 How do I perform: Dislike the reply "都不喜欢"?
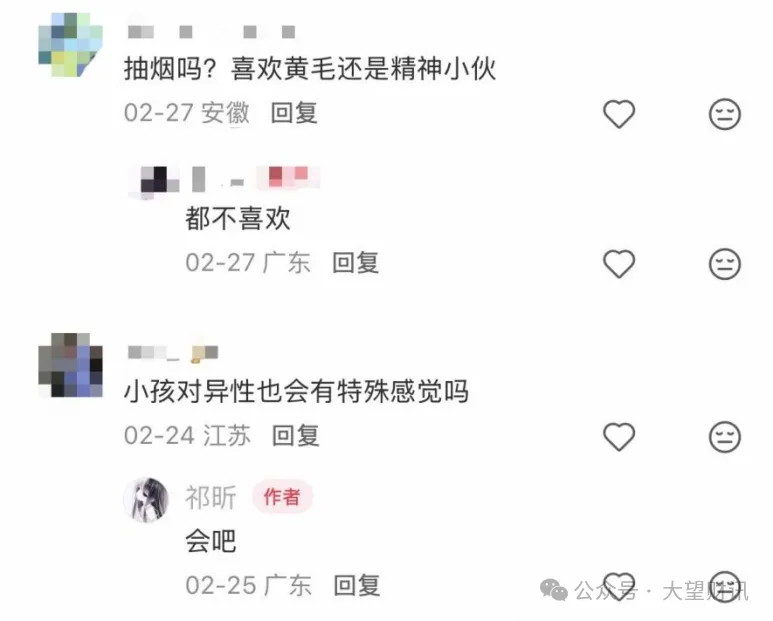tap(725, 264)
